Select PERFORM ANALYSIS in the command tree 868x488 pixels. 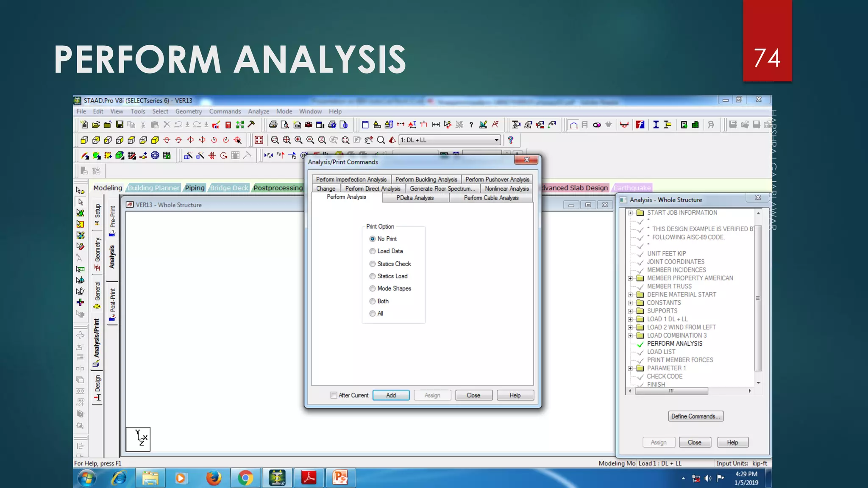point(675,344)
